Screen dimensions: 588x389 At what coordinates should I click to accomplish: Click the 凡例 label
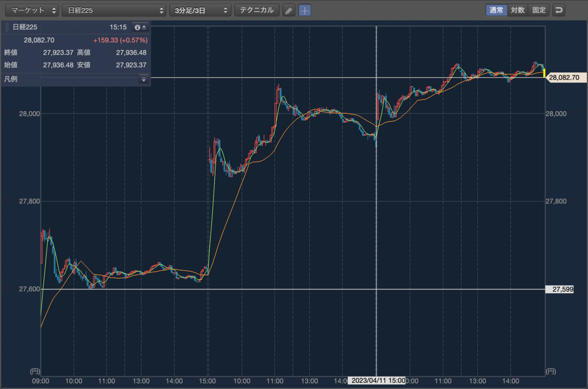(11, 79)
